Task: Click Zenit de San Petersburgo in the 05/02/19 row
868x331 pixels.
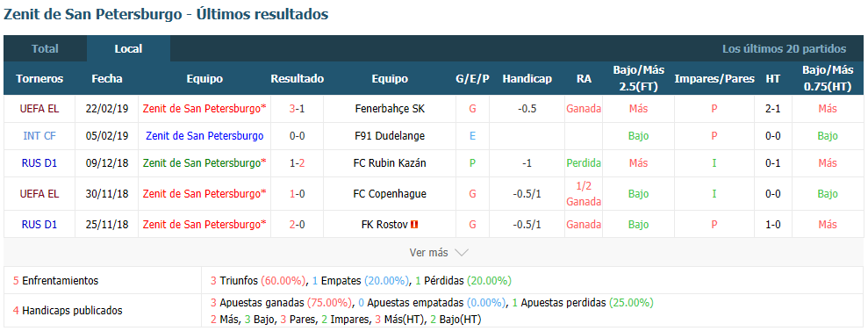Action: [204, 135]
